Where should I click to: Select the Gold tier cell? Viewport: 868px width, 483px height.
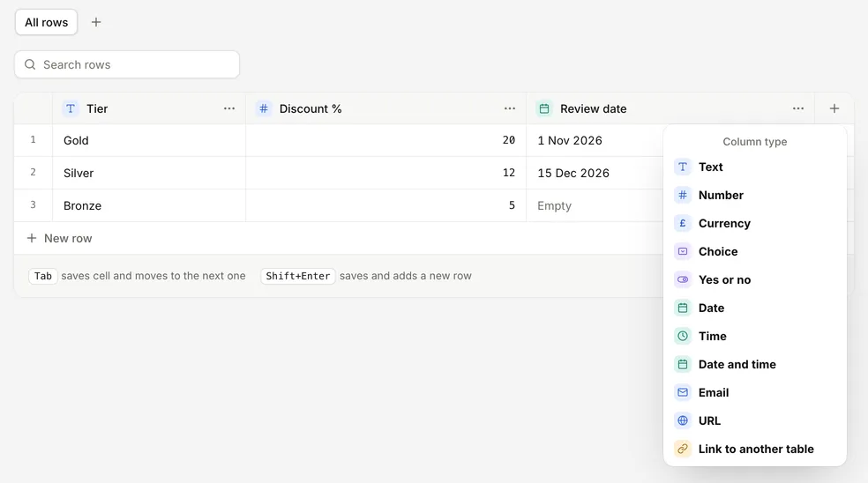pos(149,140)
